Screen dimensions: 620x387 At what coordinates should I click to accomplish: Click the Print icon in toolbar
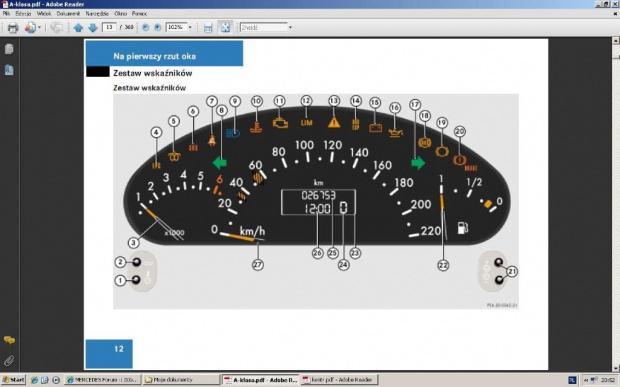(13, 28)
